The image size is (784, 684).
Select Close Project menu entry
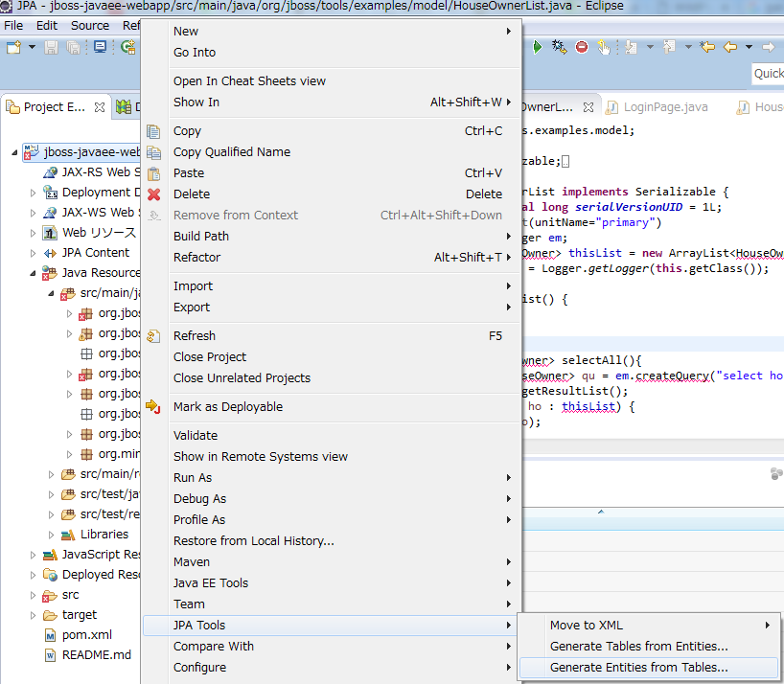[x=331, y=357]
